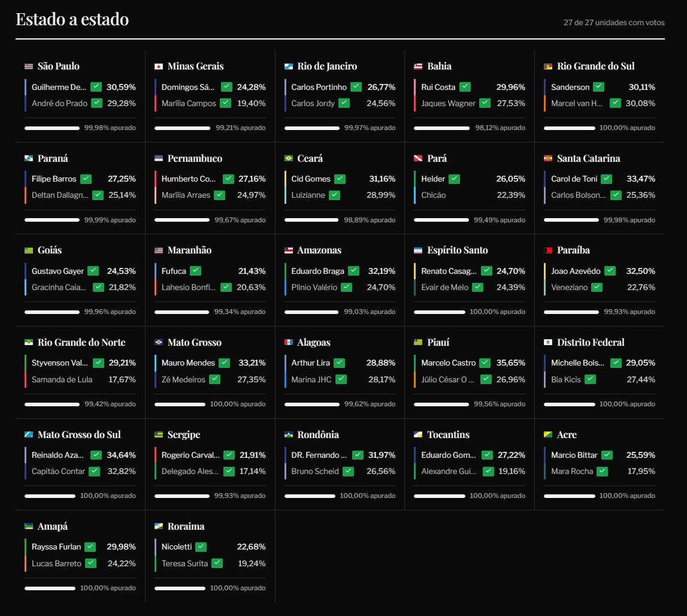Click the Rio de Janeiro flag icon
Viewport: 687px width, 616px height.
[288, 67]
